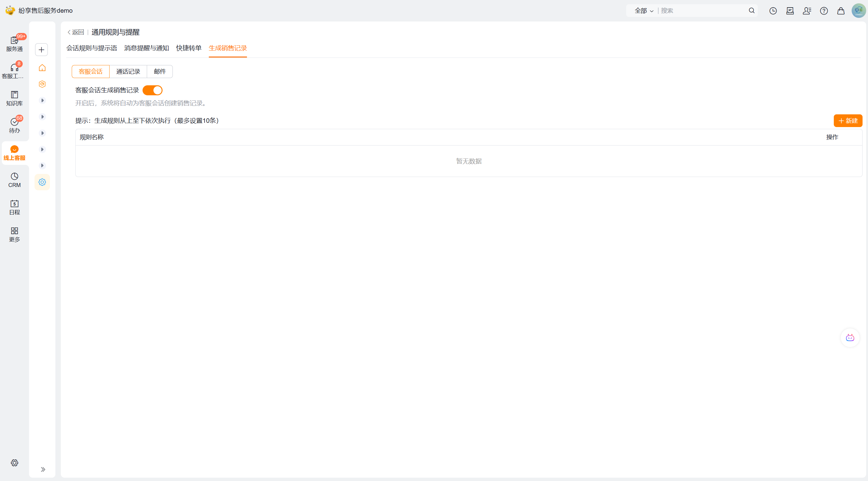This screenshot has height=481, width=868.
Task: Click the home icon in secondary sidebar
Action: point(42,68)
